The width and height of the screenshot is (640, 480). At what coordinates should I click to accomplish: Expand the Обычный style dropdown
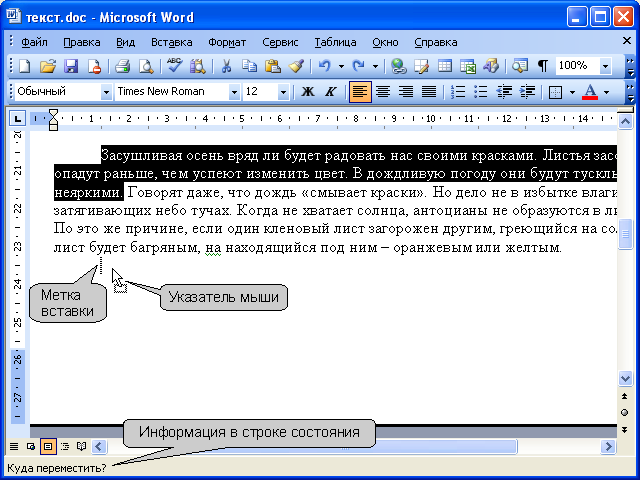click(106, 92)
